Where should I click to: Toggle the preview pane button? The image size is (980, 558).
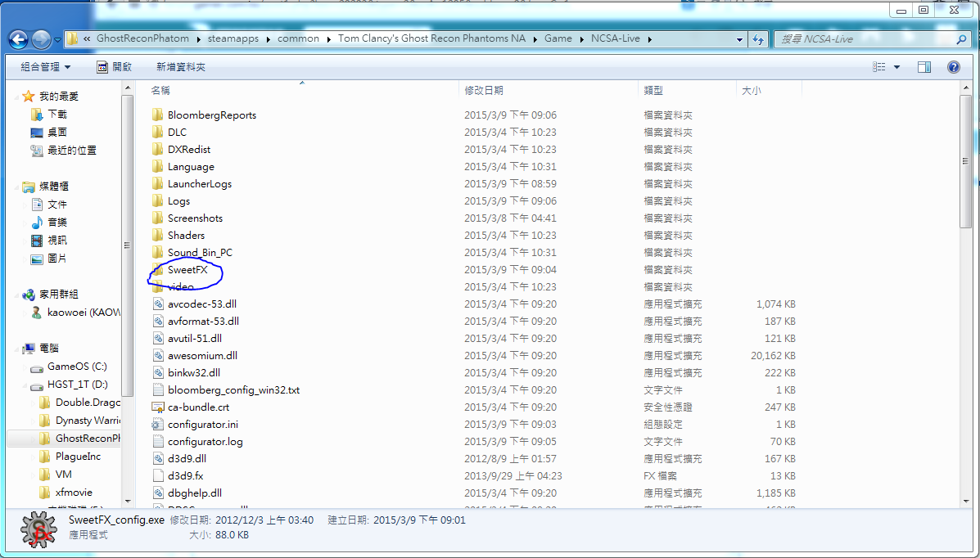click(924, 67)
